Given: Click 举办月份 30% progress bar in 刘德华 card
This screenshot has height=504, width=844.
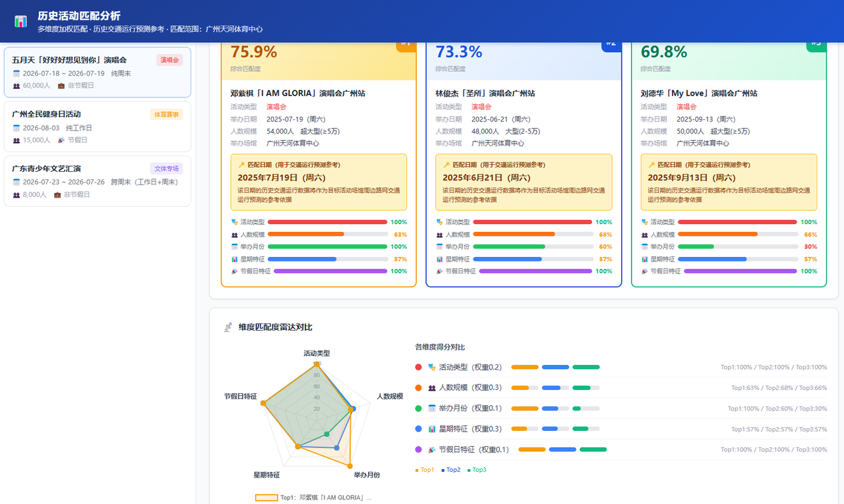Looking at the screenshot, I should (738, 246).
